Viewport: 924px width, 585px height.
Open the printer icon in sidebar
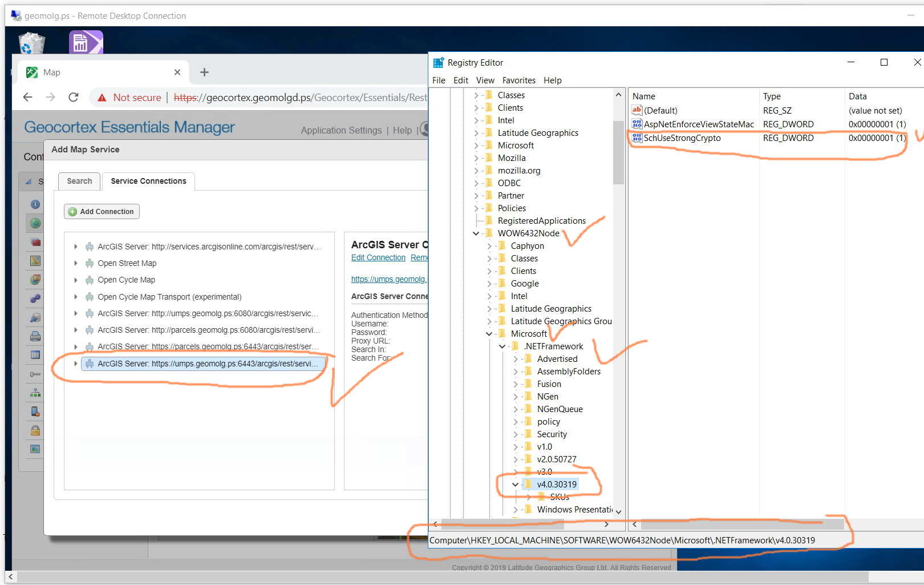pos(35,336)
